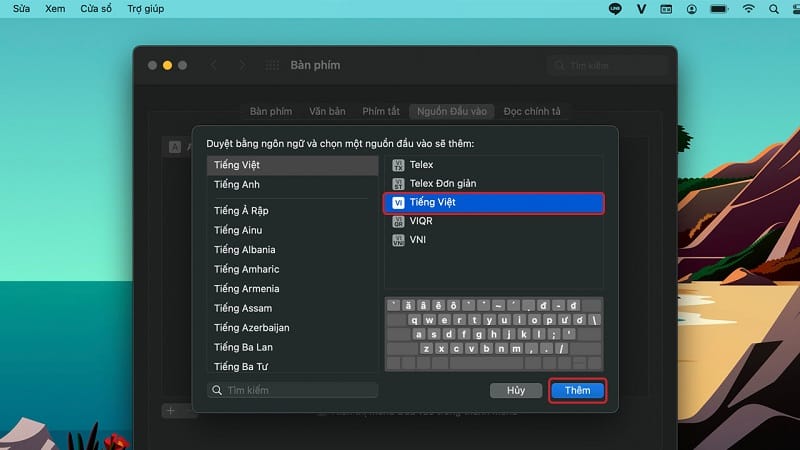800x450 pixels.
Task: Click the battery status icon
Action: coord(719,8)
